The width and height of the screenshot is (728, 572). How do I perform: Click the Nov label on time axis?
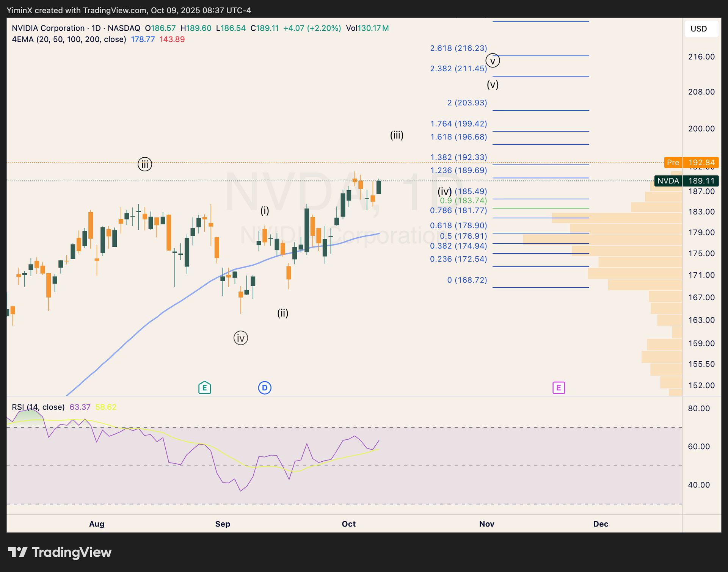[486, 524]
